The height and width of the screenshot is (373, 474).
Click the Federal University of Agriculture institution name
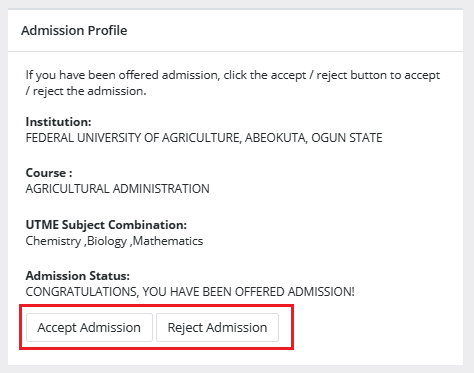coord(204,138)
